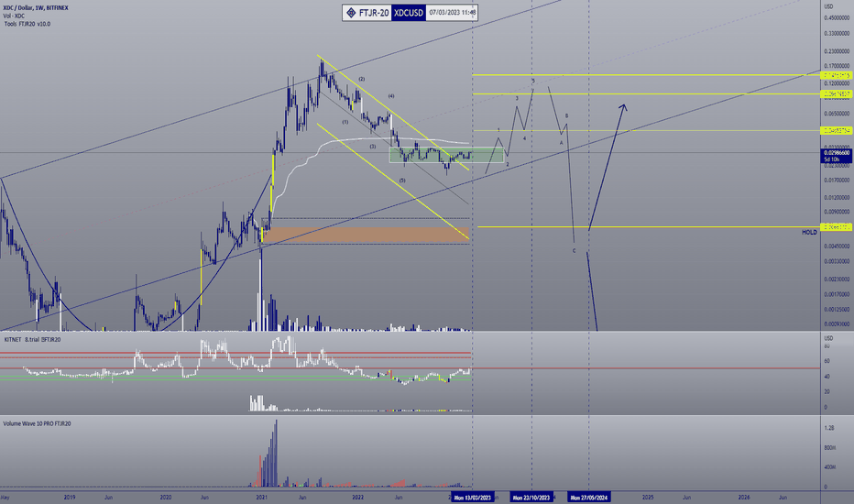Click the 0.00450000 price scale value

837,247
